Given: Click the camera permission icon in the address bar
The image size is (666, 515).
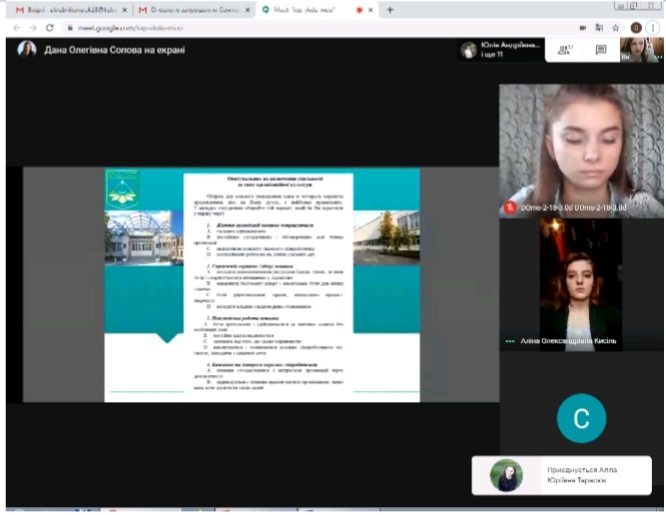Looking at the screenshot, I should pyautogui.click(x=583, y=28).
